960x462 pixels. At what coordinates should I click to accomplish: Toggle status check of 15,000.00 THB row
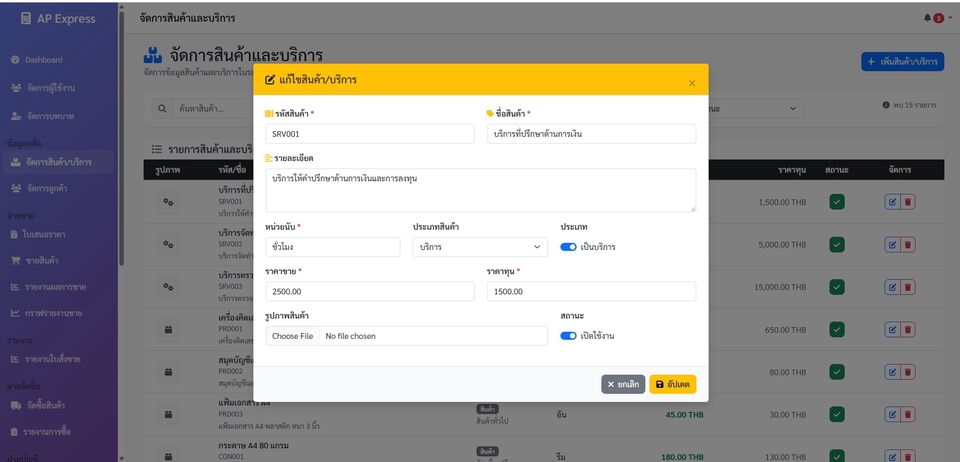pos(837,287)
